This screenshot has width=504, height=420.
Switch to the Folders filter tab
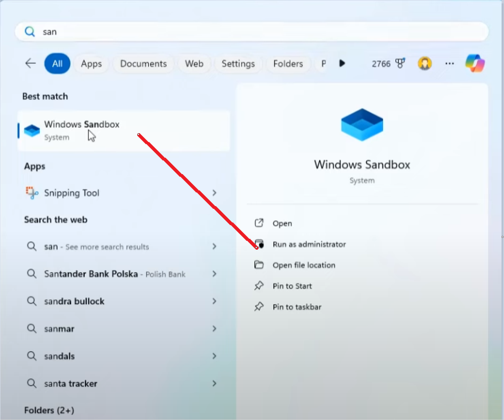(x=288, y=64)
